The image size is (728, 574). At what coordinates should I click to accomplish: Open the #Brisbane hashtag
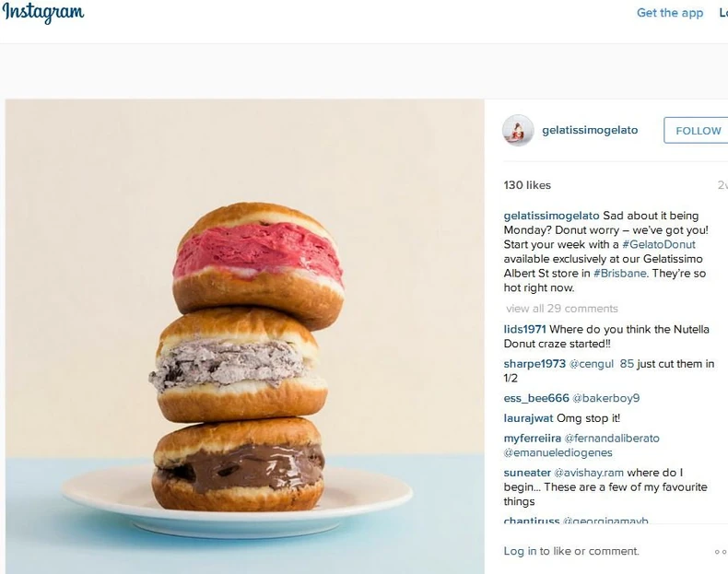620,274
